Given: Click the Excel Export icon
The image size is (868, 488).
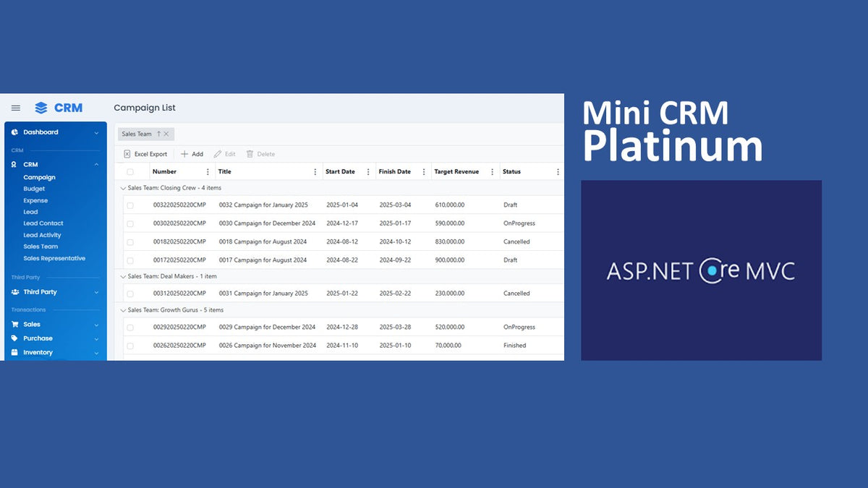Looking at the screenshot, I should 128,154.
